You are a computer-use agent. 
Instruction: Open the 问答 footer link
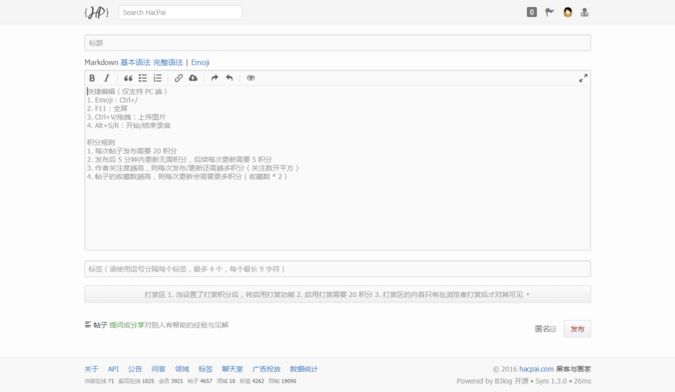[x=158, y=369]
